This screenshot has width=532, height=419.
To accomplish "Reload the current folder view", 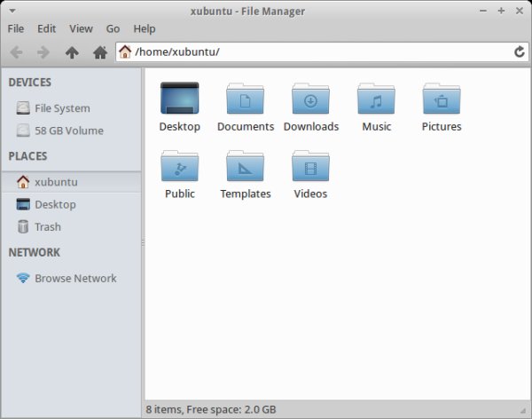I will coord(519,52).
